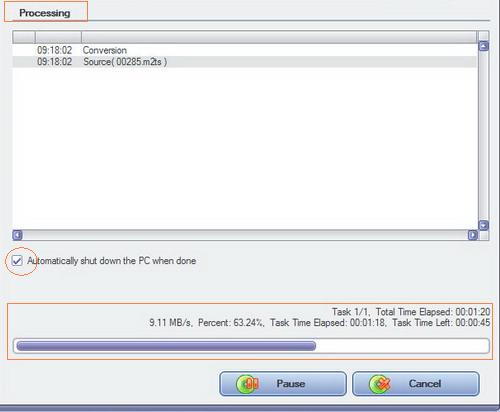Click the scroll left arrow below log
This screenshot has width=500, height=412.
17,235
